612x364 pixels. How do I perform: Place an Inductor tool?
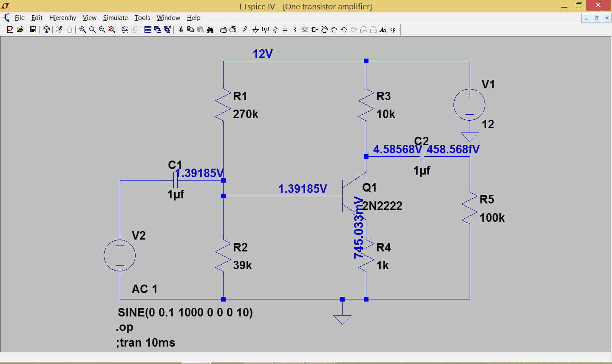(x=295, y=30)
